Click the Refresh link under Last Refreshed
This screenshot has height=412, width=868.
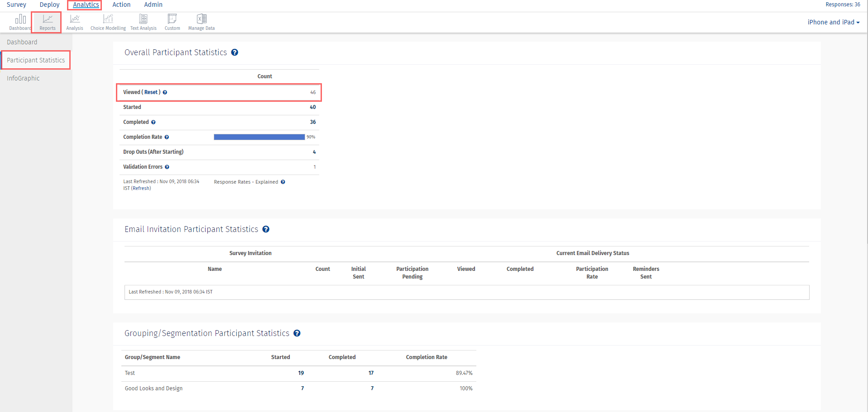click(x=141, y=189)
